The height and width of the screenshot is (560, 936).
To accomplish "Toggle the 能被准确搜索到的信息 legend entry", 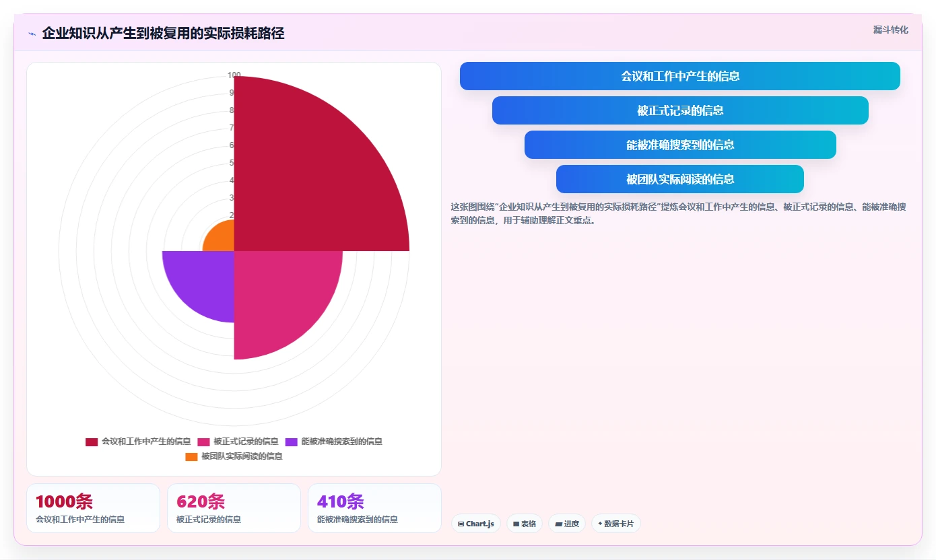I will 334,442.
